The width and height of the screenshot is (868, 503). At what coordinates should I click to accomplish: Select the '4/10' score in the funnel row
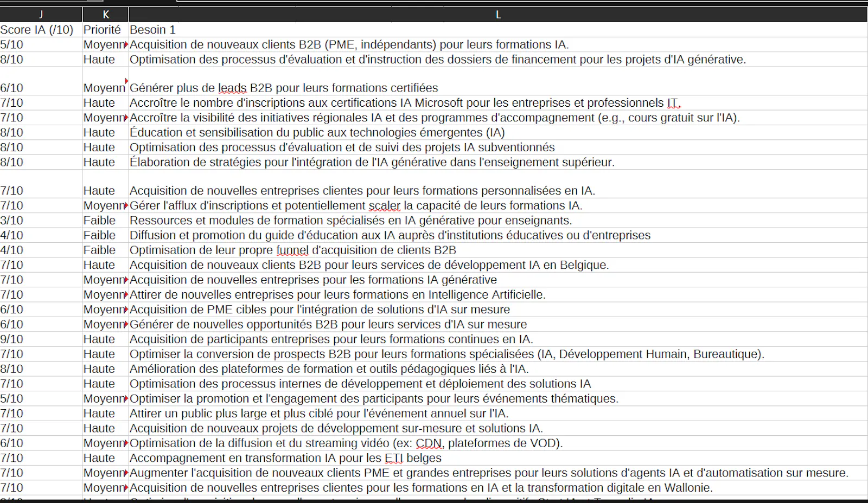pyautogui.click(x=41, y=250)
